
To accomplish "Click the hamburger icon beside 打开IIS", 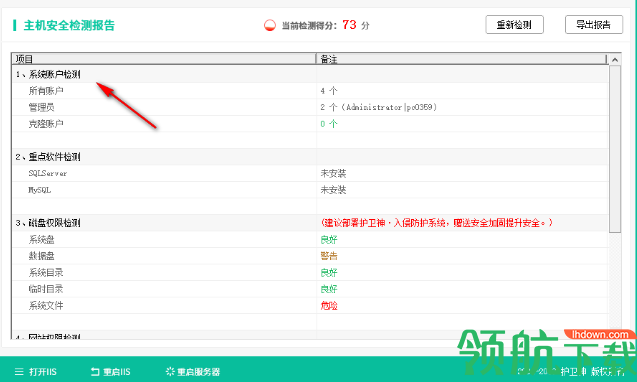I will pos(19,371).
